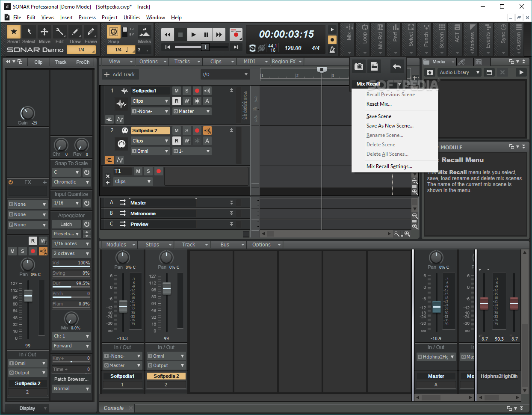The height and width of the screenshot is (415, 532).
Task: Open the Arpeggiator Presets dropdown
Action: click(x=66, y=234)
